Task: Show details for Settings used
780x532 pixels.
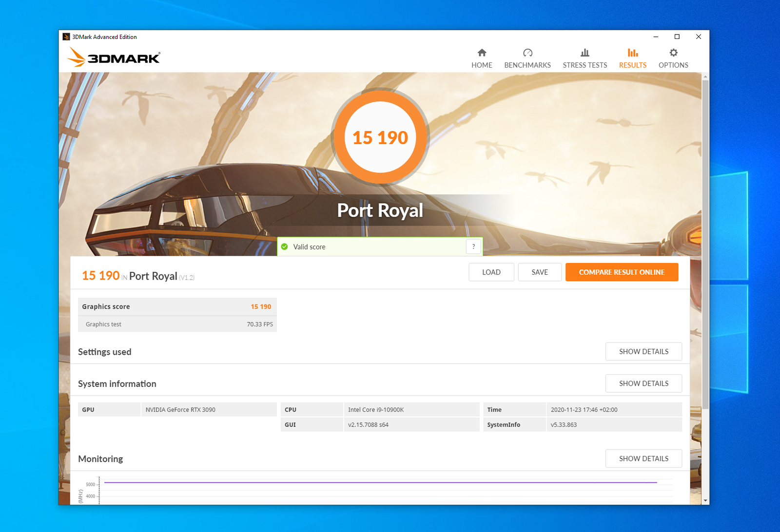Action: [643, 351]
